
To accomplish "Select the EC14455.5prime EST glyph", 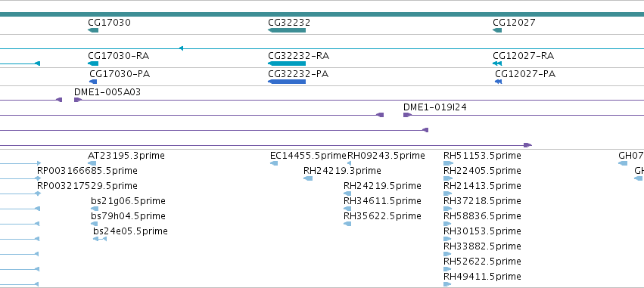I will pos(274,163).
